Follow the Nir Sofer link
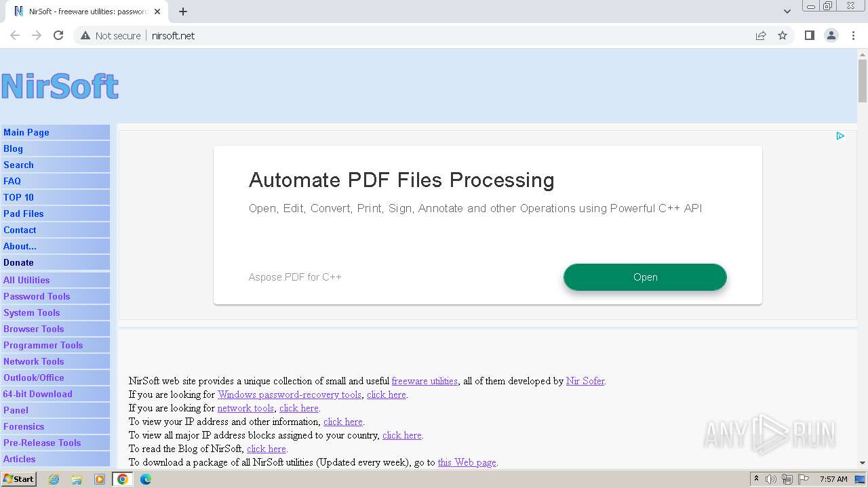The width and height of the screenshot is (868, 488). tap(585, 381)
